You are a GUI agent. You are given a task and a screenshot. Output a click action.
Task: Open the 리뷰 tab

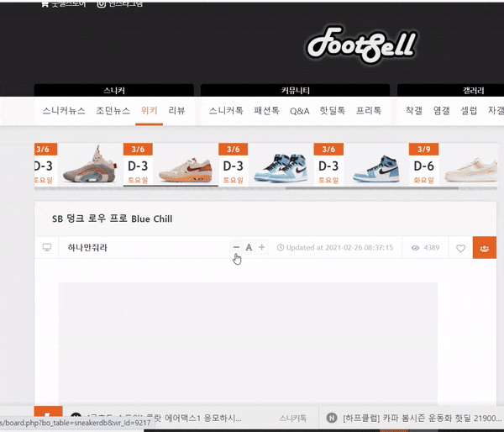(x=176, y=111)
